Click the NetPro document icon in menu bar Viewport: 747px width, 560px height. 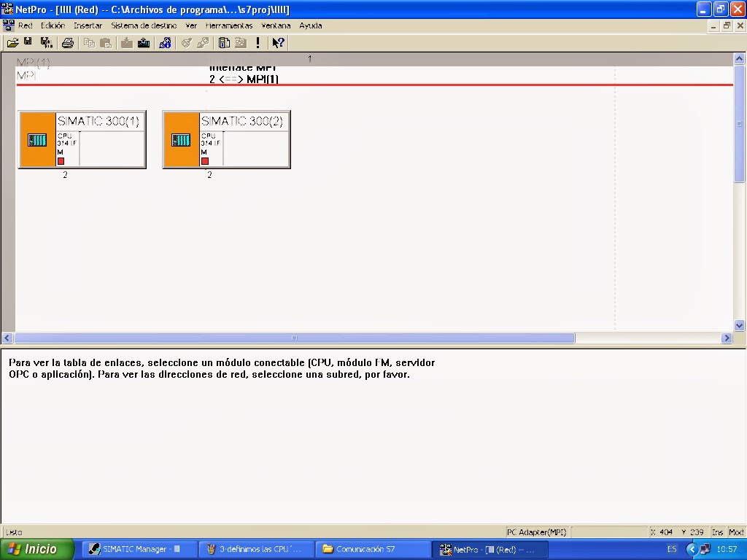pos(8,26)
